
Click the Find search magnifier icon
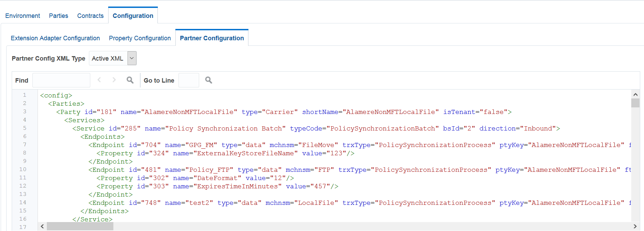coord(130,80)
